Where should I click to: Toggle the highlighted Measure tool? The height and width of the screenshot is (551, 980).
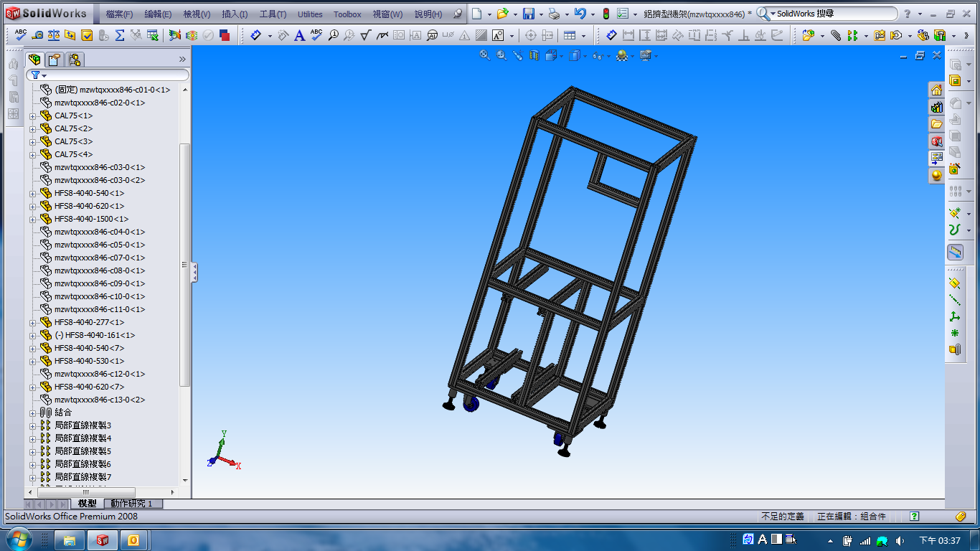point(955,252)
